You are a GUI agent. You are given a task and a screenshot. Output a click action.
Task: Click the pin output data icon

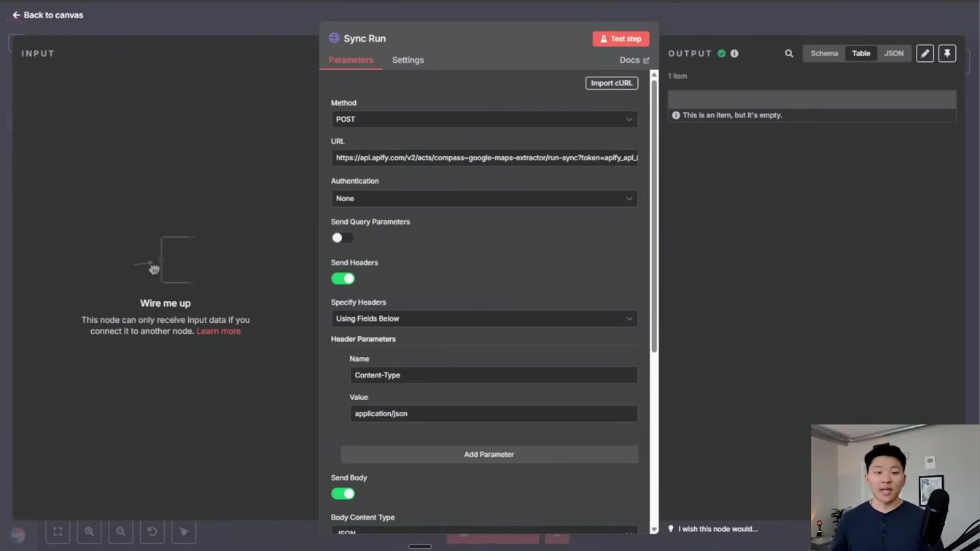click(947, 53)
